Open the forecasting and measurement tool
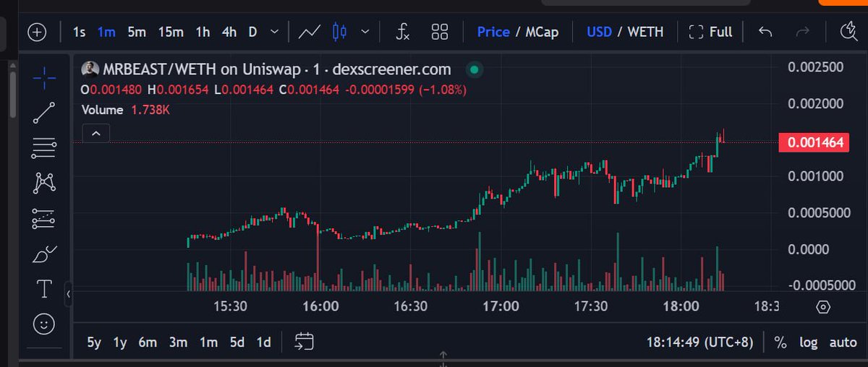 click(44, 218)
